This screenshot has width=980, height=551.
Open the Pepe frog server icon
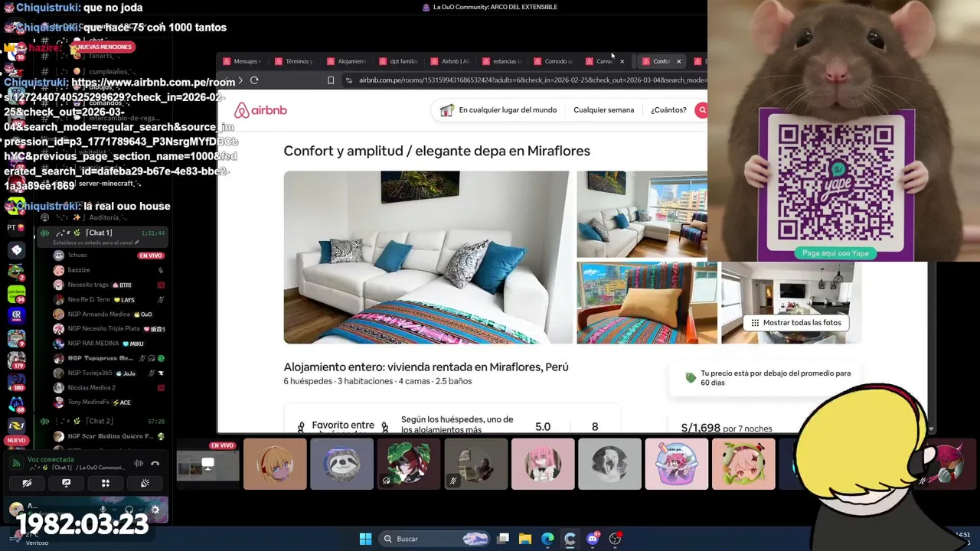click(16, 272)
